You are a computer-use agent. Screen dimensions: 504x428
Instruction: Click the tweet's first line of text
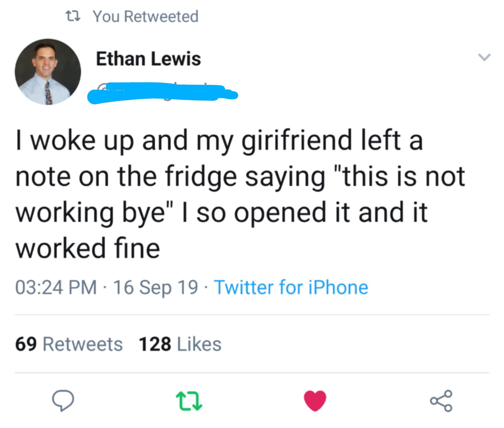(x=219, y=141)
